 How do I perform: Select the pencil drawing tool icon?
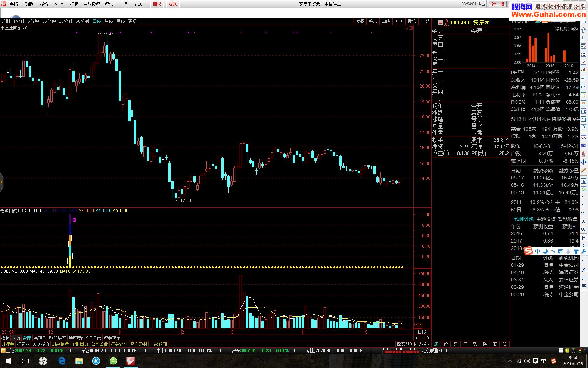point(583,170)
